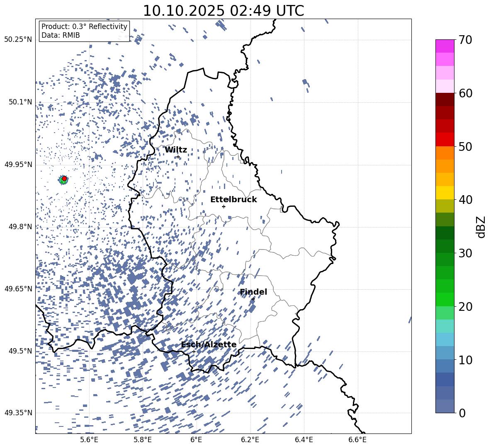Click the 49.95°N latitude label

point(18,165)
